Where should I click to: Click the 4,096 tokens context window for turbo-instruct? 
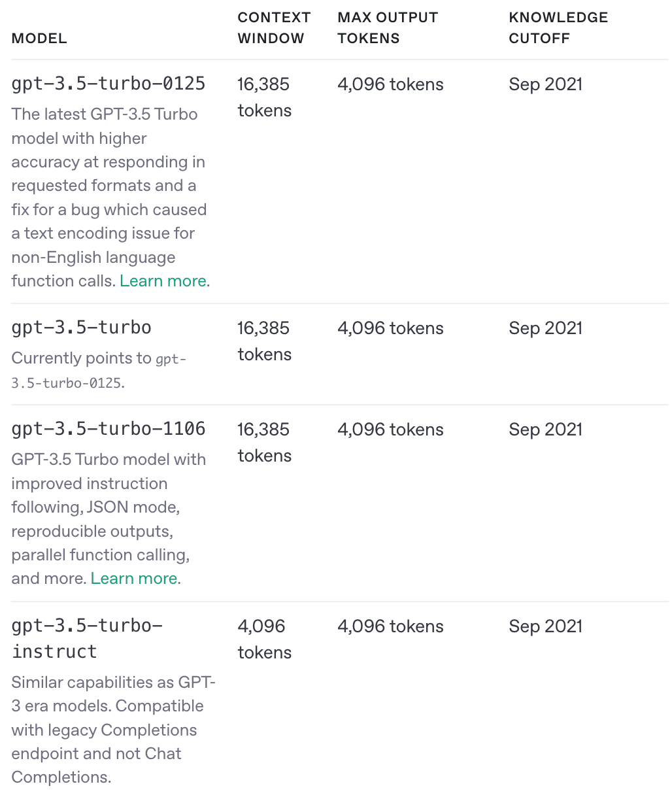pyautogui.click(x=264, y=639)
